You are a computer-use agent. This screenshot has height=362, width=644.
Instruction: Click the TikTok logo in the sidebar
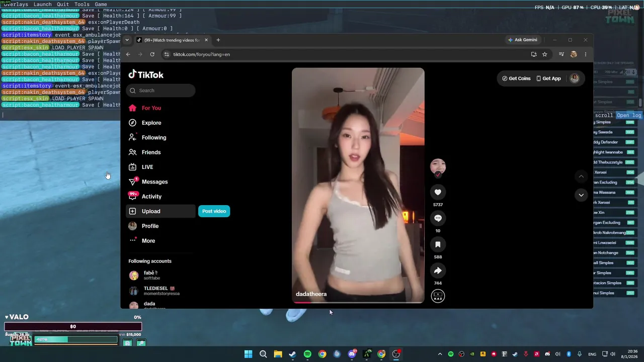(146, 74)
